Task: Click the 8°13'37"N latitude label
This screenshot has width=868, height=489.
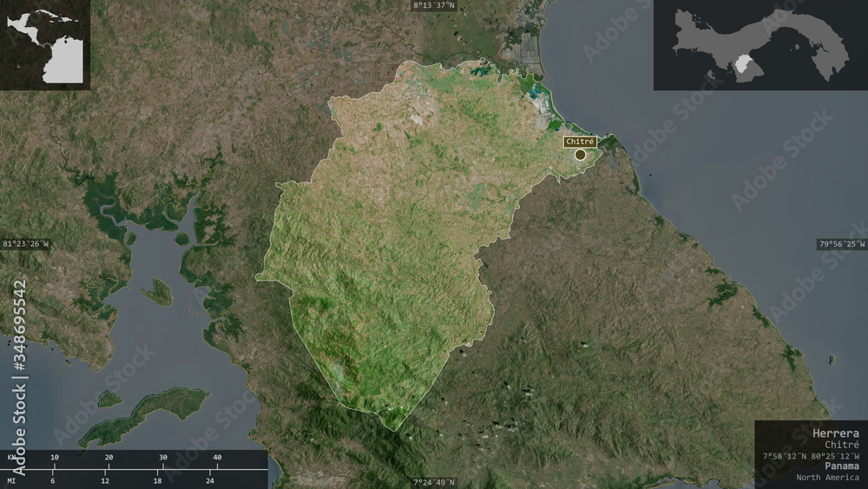Action: (x=434, y=5)
